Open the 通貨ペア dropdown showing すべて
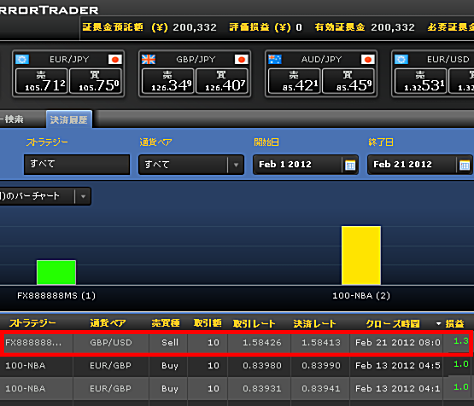This screenshot has width=474, height=406. pyautogui.click(x=191, y=164)
